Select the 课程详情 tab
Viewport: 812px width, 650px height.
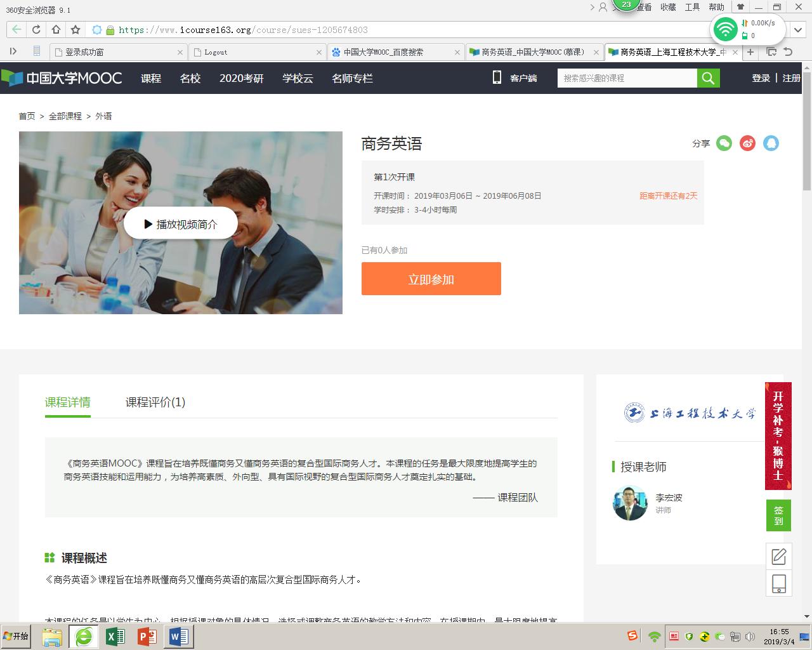pos(68,402)
